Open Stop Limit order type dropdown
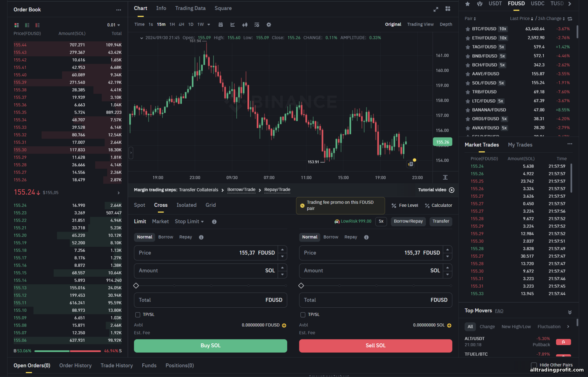588x377 pixels. (x=189, y=222)
